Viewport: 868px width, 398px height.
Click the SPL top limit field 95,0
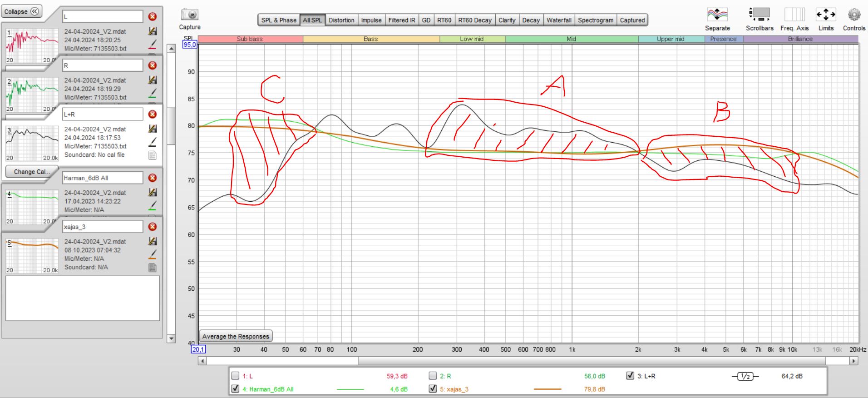(x=190, y=45)
